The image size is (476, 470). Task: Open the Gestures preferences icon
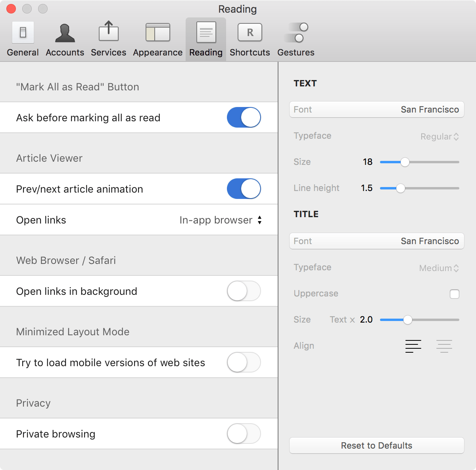pos(296,33)
